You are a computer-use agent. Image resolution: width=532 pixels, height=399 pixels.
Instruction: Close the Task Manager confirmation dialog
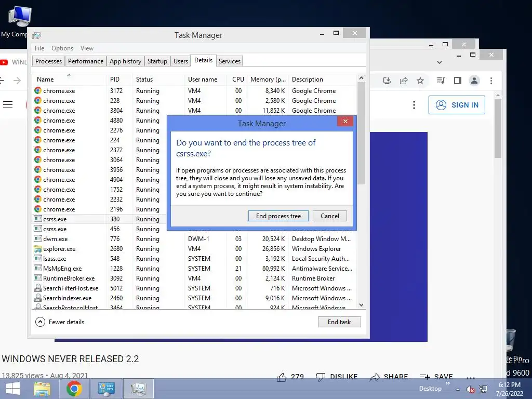pyautogui.click(x=345, y=122)
